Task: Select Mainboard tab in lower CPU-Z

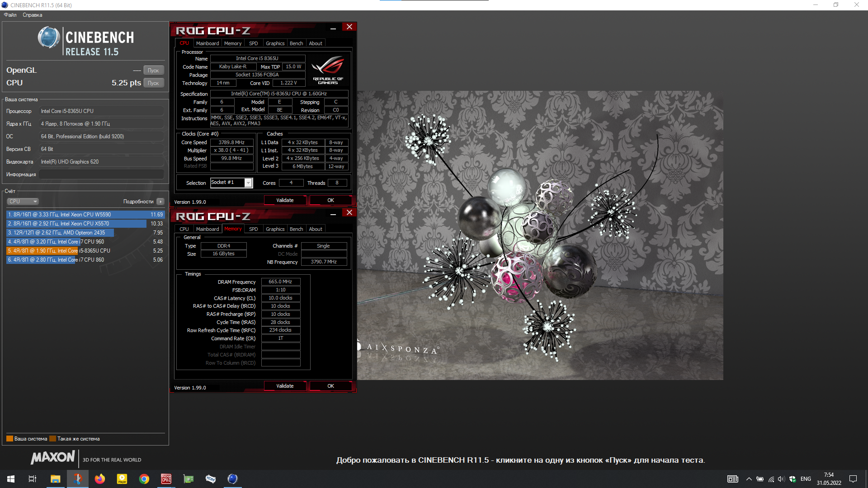Action: click(208, 229)
